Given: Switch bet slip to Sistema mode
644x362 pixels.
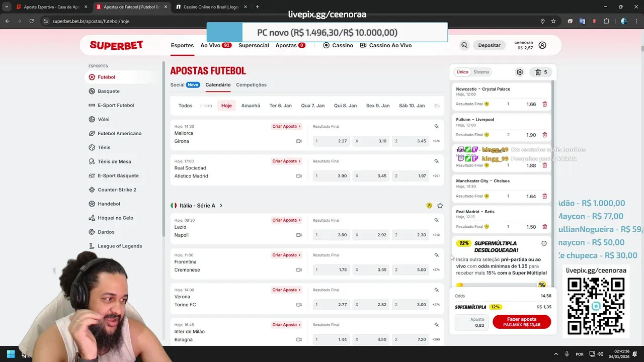Looking at the screenshot, I should pyautogui.click(x=481, y=72).
